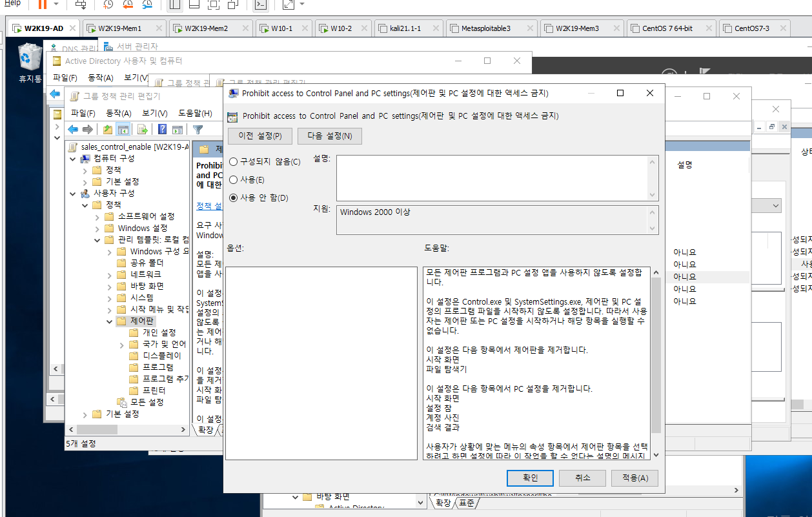Expand the 소프트웨어 설정 tree node
The image size is (812, 517).
click(97, 216)
